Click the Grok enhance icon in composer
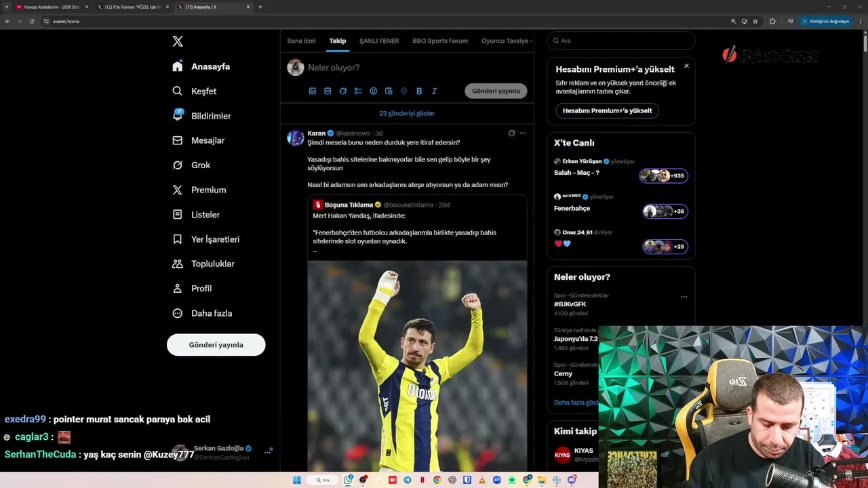 343,91
